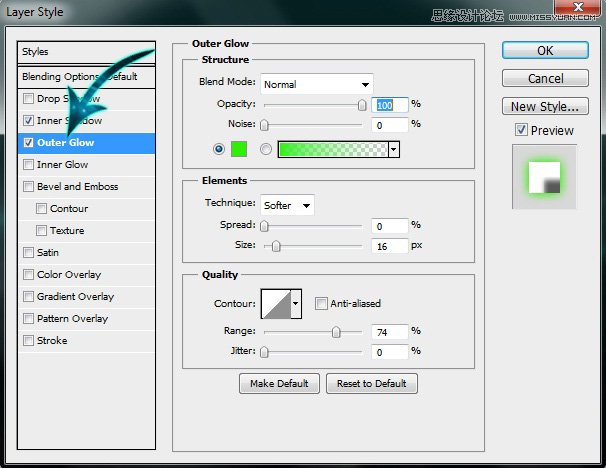Viewport: 606px width, 468px height.
Task: Open the Technique dropdown
Action: pos(287,205)
